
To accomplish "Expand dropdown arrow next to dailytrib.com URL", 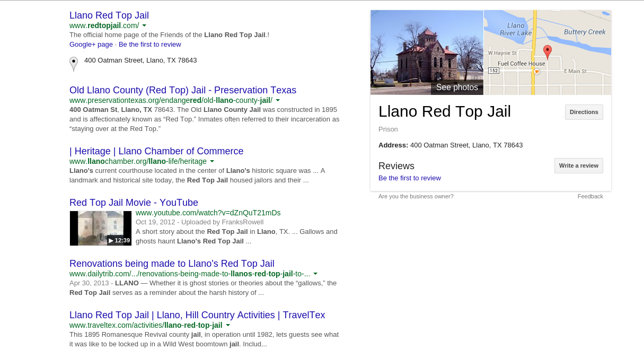I will click(315, 274).
